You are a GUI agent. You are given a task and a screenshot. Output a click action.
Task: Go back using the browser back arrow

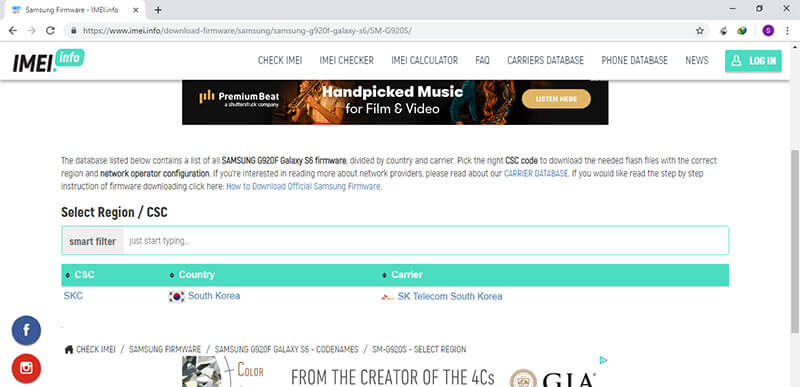pos(13,31)
